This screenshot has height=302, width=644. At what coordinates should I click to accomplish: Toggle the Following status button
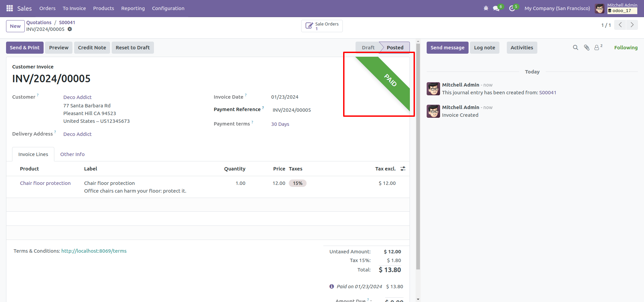click(626, 48)
